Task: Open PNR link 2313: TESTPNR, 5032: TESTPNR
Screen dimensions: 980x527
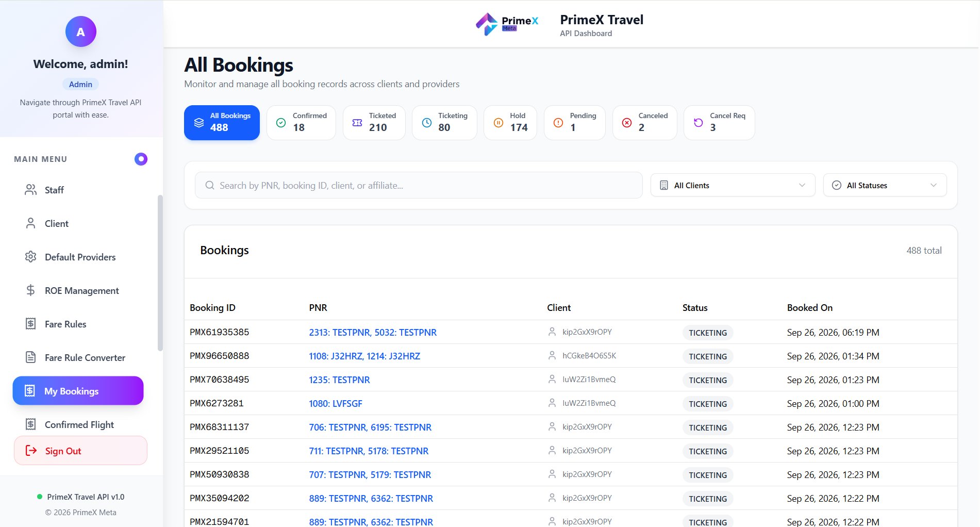Action: coord(373,333)
